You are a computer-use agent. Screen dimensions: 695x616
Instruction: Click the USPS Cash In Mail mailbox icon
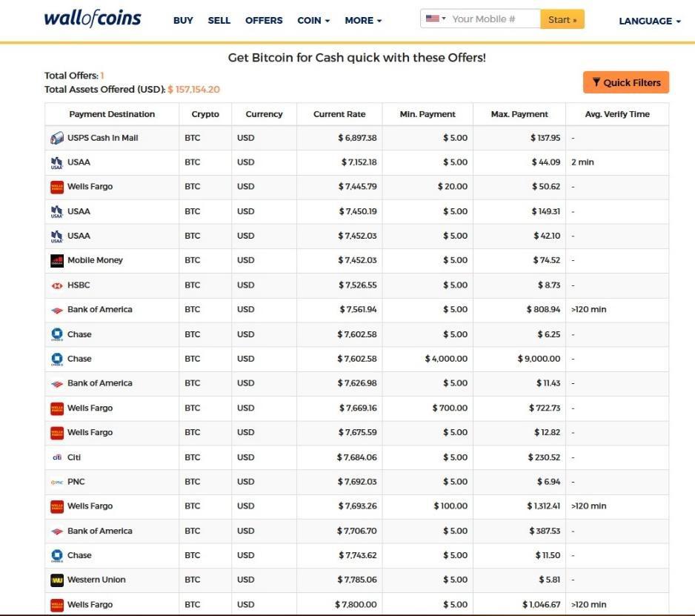[x=57, y=138]
